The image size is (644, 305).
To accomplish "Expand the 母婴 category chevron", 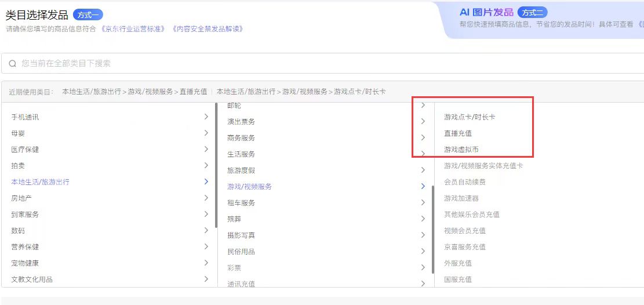I will (x=206, y=133).
